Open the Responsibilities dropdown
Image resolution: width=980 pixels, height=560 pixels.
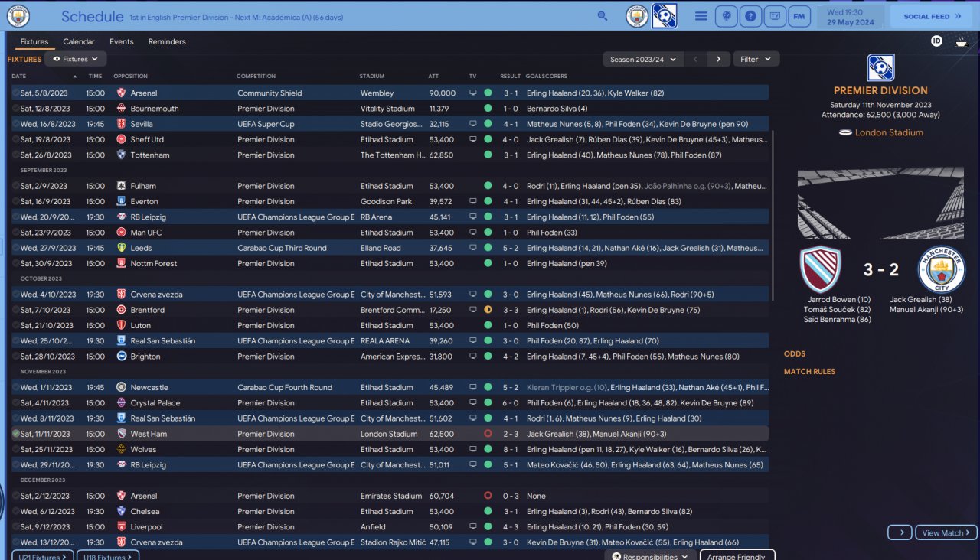pos(651,556)
